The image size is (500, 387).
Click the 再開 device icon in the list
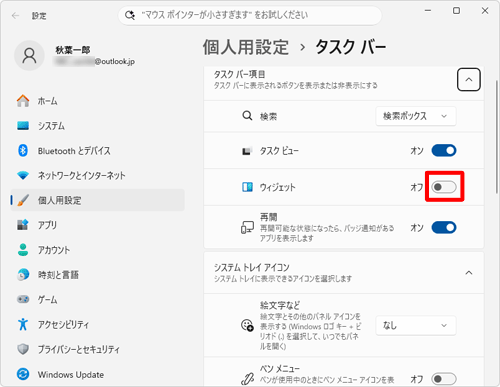pyautogui.click(x=247, y=228)
